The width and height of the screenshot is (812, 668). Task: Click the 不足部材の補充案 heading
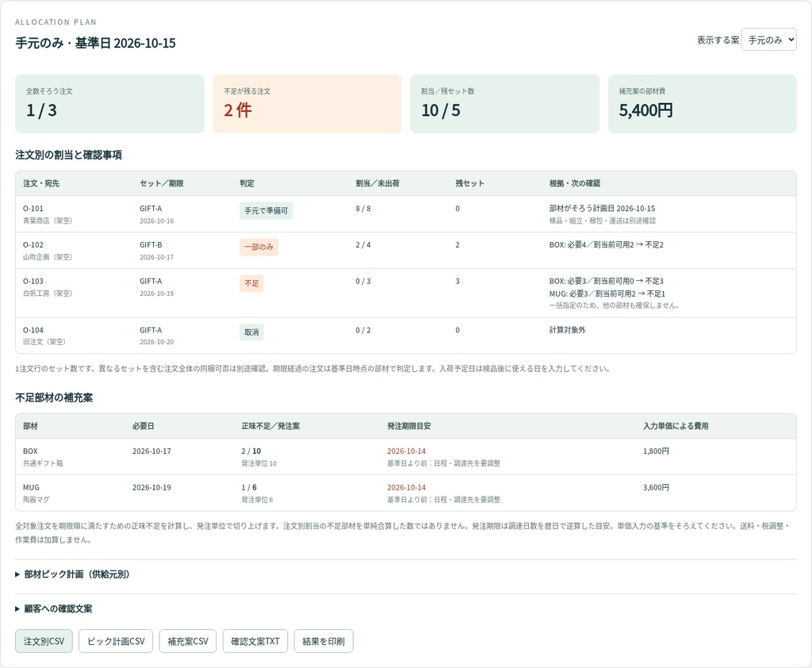54,398
